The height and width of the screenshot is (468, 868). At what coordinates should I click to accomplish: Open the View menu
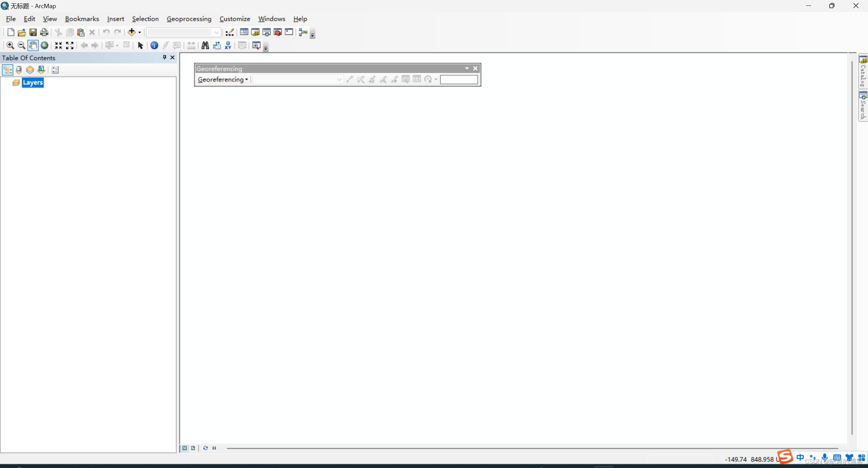[50, 19]
